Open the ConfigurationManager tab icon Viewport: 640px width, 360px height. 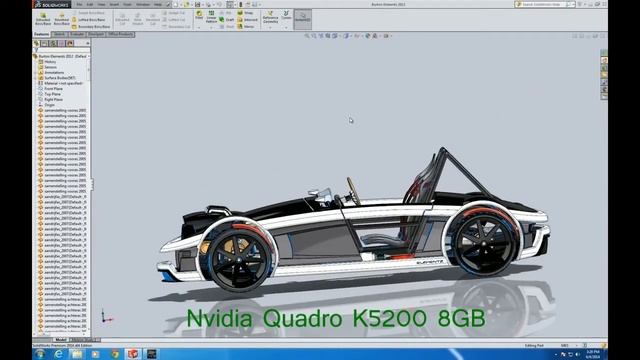coord(53,43)
